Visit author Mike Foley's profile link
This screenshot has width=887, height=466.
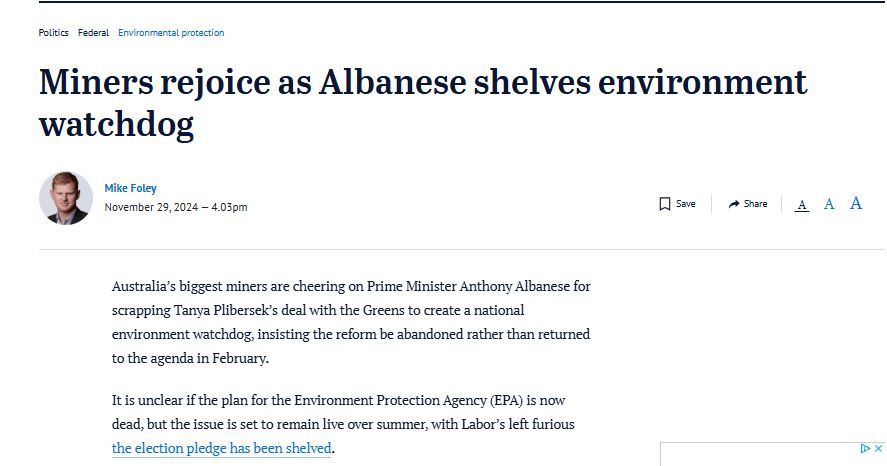click(x=130, y=188)
